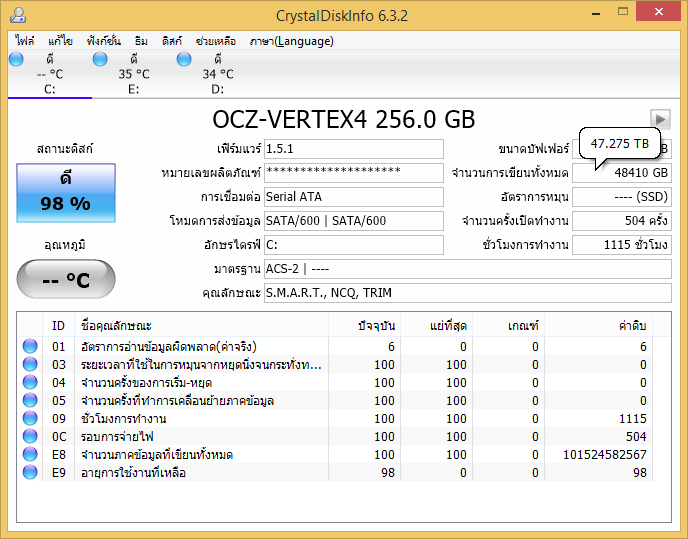Image resolution: width=688 pixels, height=539 pixels.
Task: Select the จำนวนครั้งที่ทำการเคลื่อนย้ายภาคข้อมูล row
Action: [335, 400]
